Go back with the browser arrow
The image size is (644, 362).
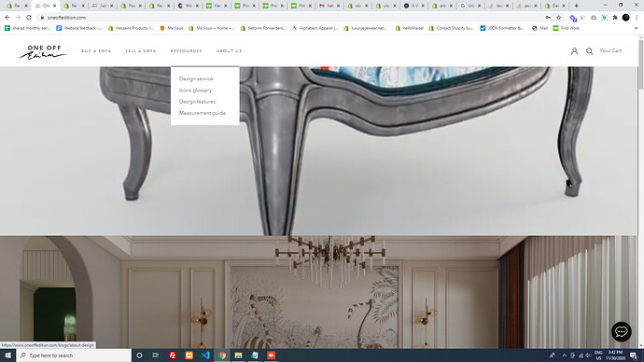(7, 18)
